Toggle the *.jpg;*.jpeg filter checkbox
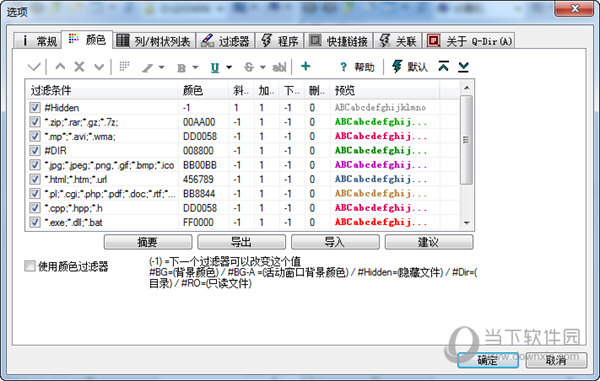 pyautogui.click(x=35, y=165)
